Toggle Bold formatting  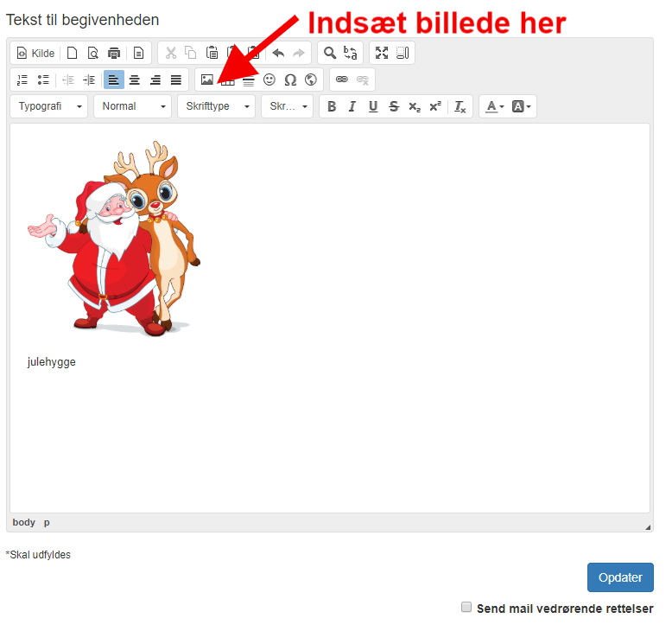tap(332, 106)
